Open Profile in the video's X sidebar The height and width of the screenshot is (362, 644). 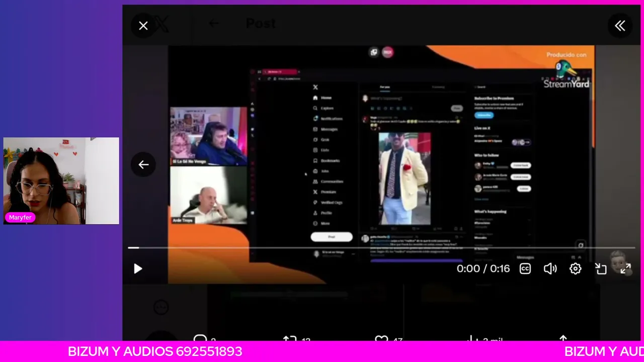323,213
